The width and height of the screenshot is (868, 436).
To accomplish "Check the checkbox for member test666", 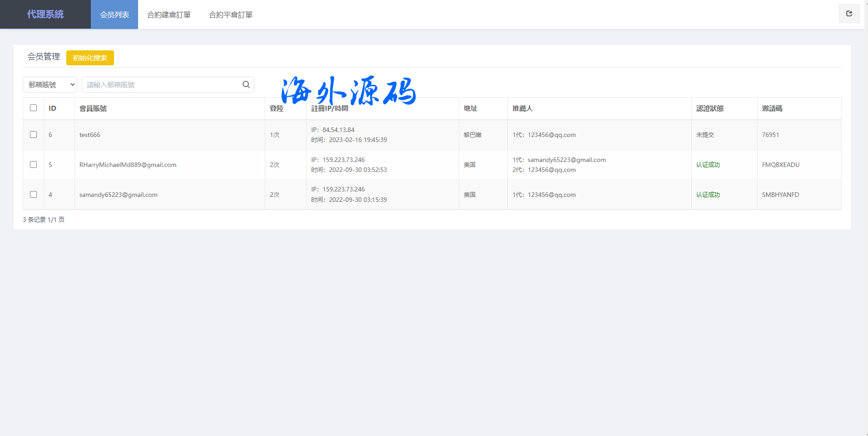I will point(33,135).
